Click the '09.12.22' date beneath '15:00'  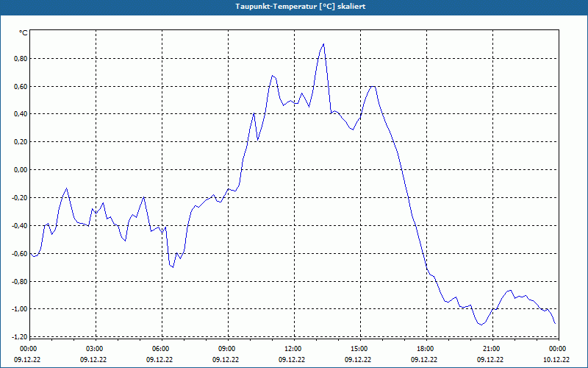point(358,359)
